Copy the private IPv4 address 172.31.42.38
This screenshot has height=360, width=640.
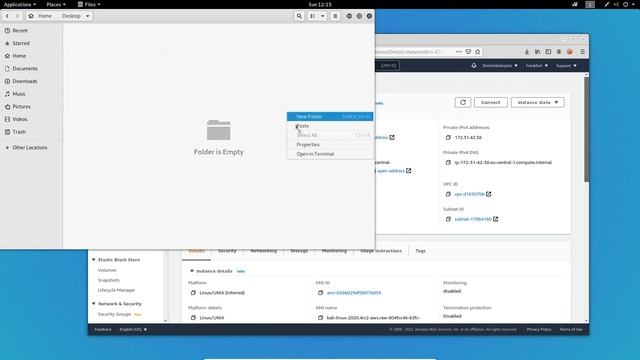pos(448,138)
